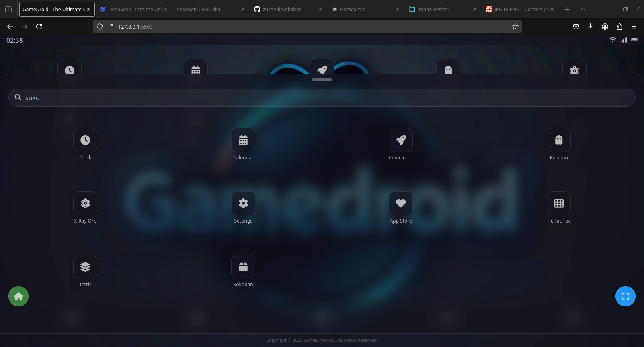Open the browser downloads panel
This screenshot has height=347, width=644.
click(x=591, y=27)
